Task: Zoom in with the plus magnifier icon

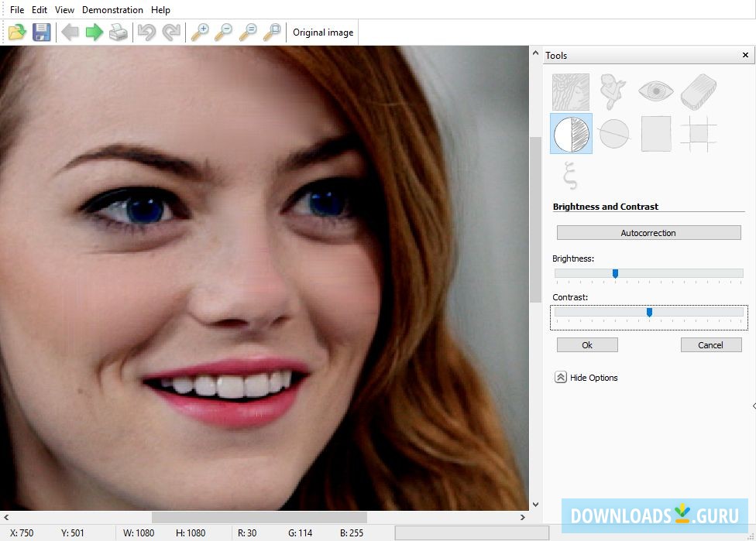Action: coord(200,33)
